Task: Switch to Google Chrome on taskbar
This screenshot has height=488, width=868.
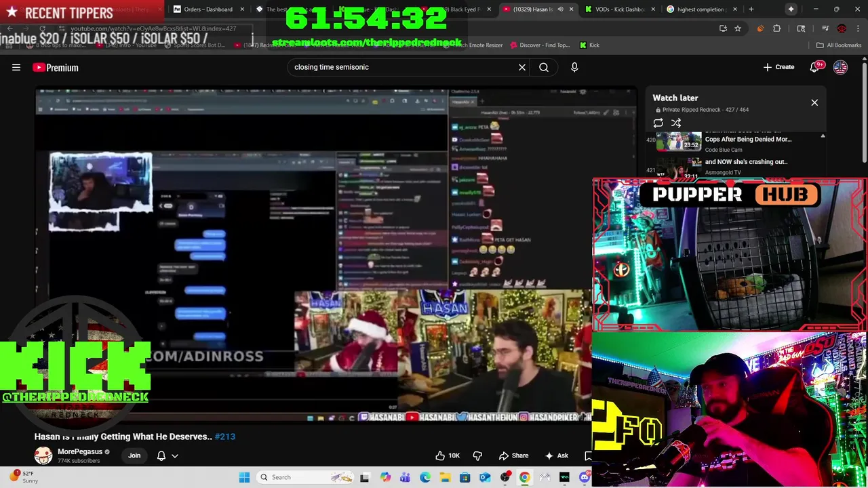Action: point(525,477)
